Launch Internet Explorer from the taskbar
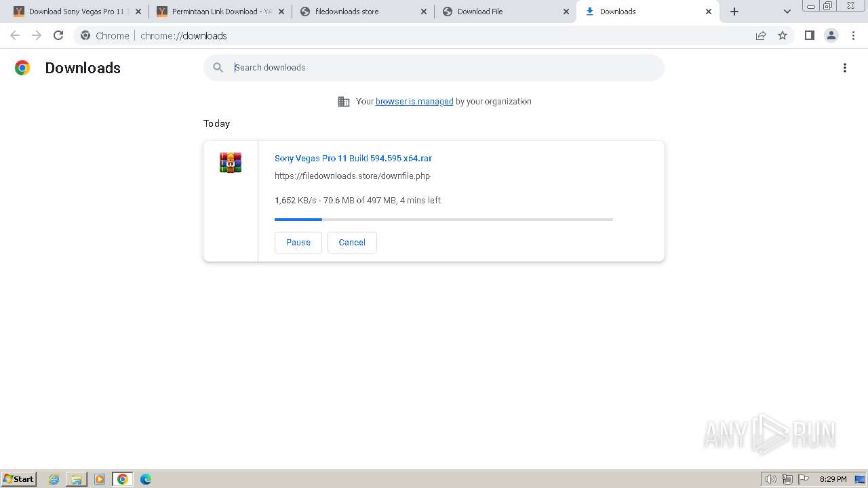The width and height of the screenshot is (868, 488). [54, 479]
